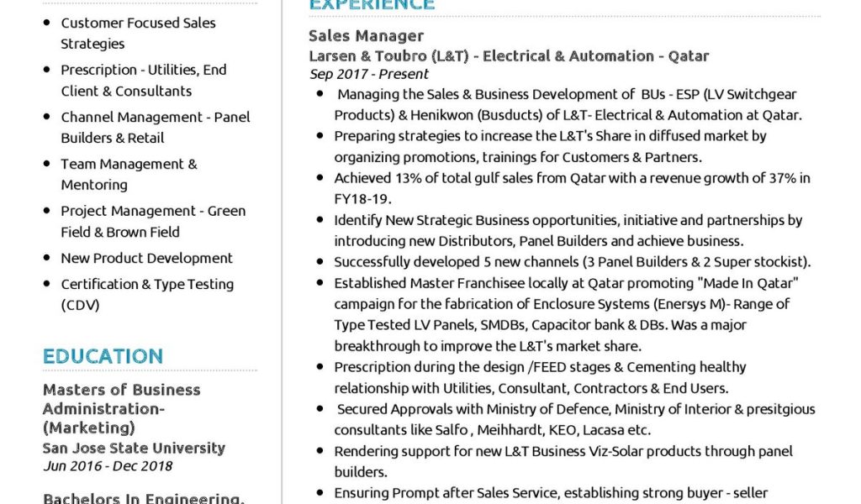Click the Secured Approvals with Ministry bullet
This screenshot has height=504, width=861.
[574, 419]
